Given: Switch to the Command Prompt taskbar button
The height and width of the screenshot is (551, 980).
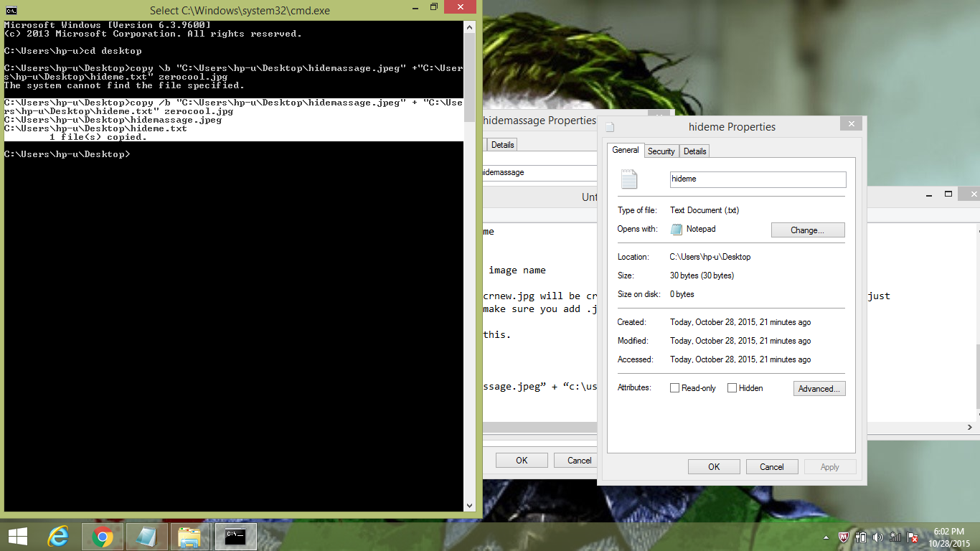Looking at the screenshot, I should [x=235, y=537].
